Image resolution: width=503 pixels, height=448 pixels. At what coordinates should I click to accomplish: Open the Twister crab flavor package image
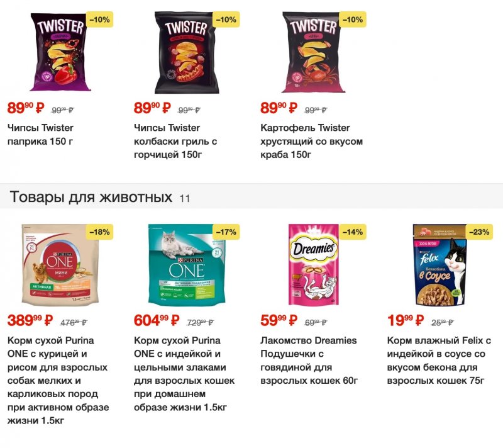pyautogui.click(x=314, y=52)
